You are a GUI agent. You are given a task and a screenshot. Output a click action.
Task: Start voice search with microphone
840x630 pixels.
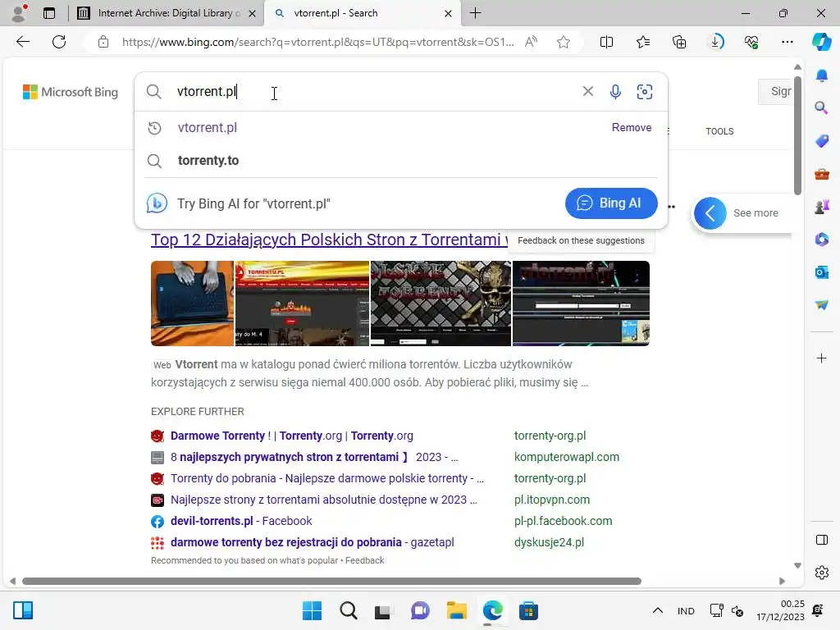(615, 92)
